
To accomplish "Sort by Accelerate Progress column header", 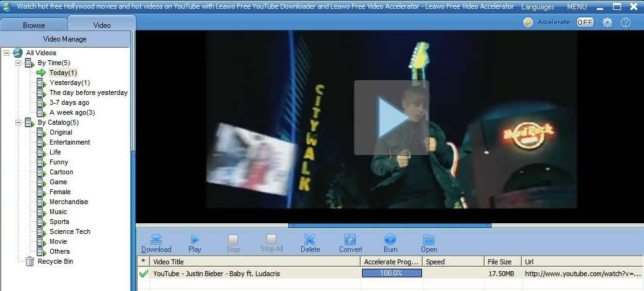I will [392, 261].
